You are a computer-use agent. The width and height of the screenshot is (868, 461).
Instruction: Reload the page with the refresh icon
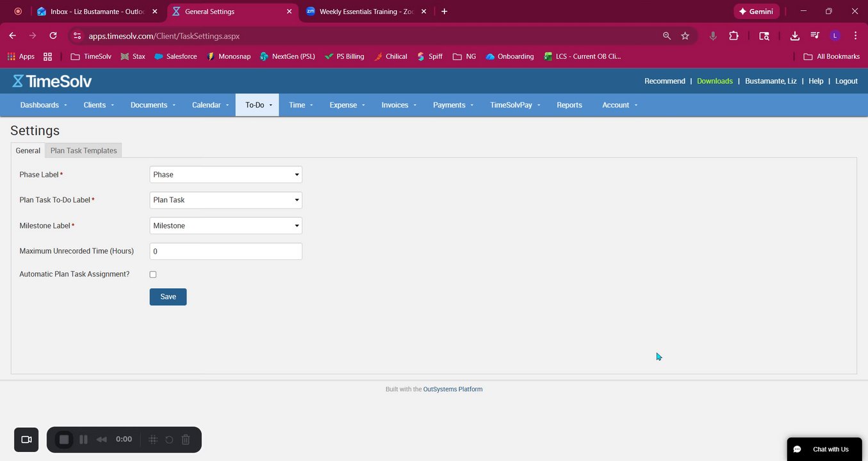click(x=53, y=36)
